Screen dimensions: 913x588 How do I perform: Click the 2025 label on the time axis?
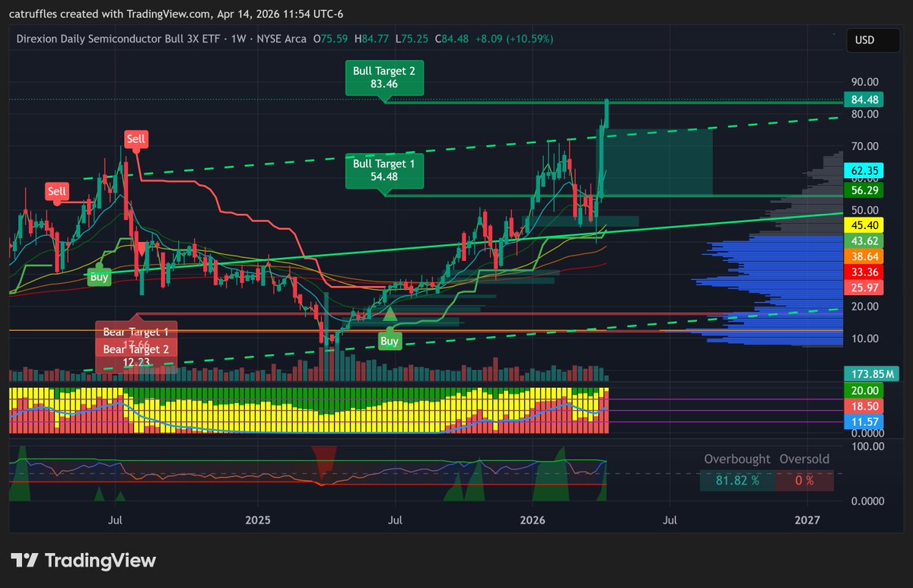(258, 520)
